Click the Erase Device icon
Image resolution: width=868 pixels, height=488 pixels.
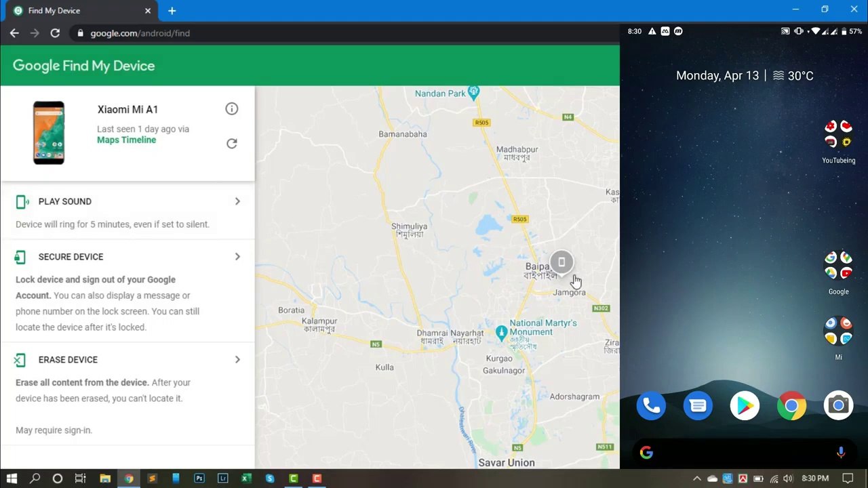[x=20, y=360]
